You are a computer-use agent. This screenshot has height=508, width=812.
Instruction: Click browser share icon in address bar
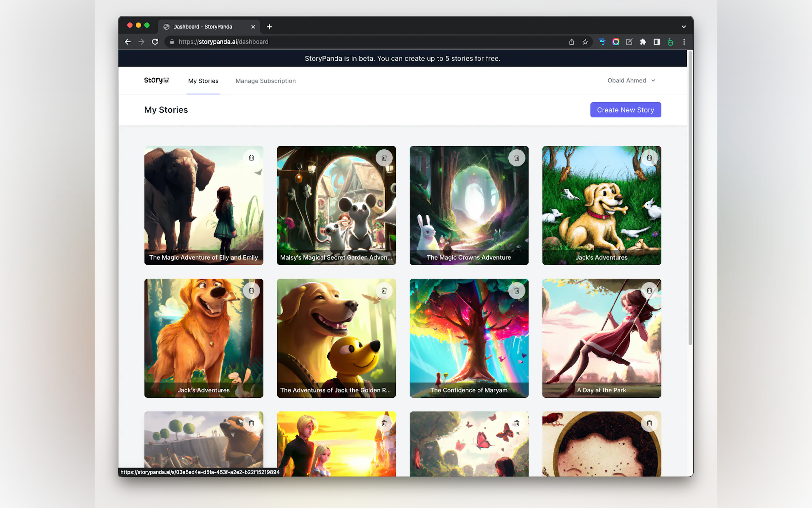point(571,42)
